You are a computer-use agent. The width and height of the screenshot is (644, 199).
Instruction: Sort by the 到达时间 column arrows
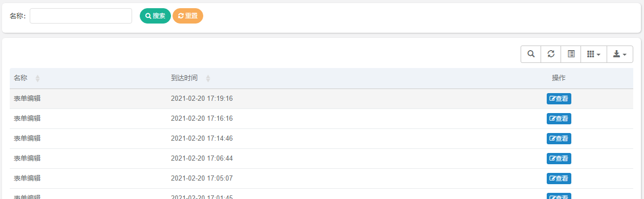208,78
